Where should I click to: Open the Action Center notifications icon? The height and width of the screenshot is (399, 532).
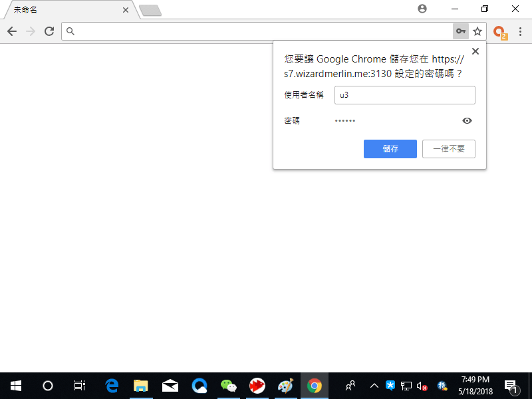click(x=511, y=386)
